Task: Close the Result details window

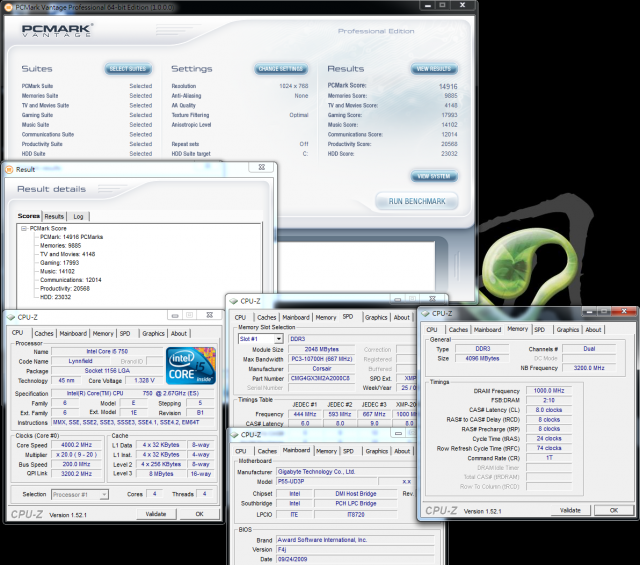Action: point(261,167)
